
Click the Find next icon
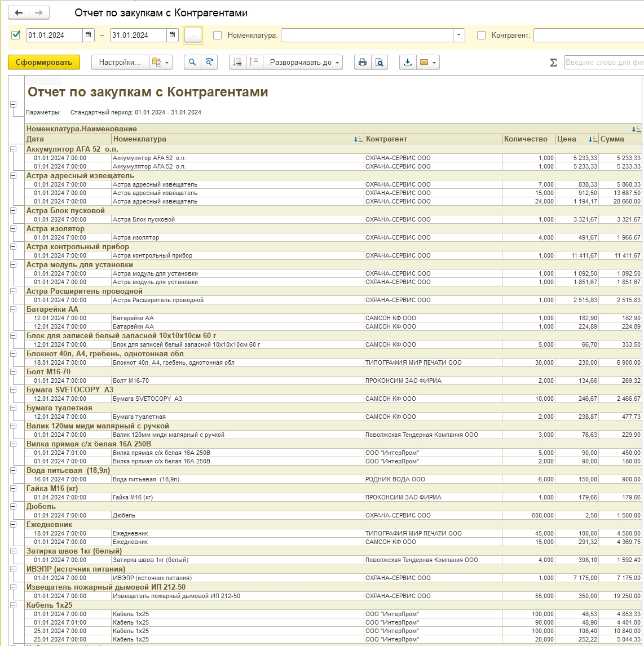click(209, 62)
